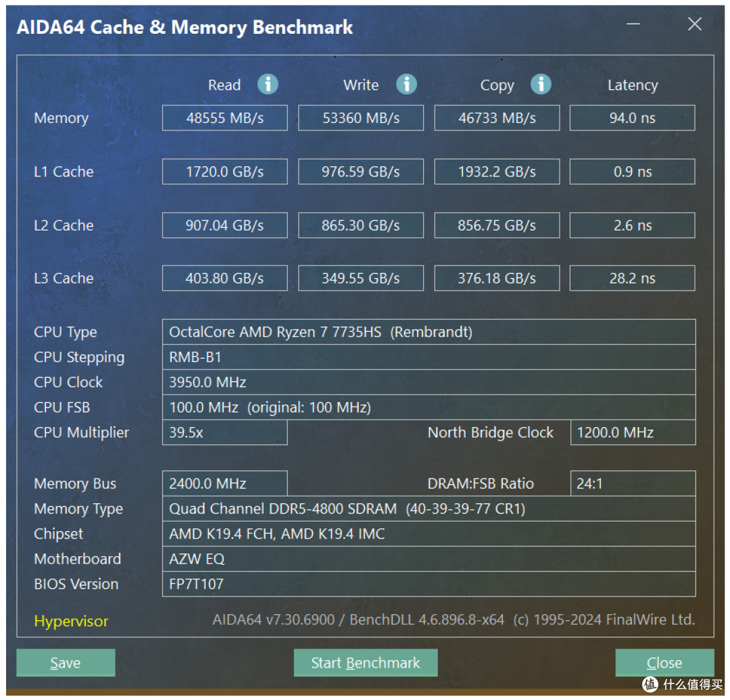Select L1 Cache copy 1932.2 GB/s

click(497, 172)
